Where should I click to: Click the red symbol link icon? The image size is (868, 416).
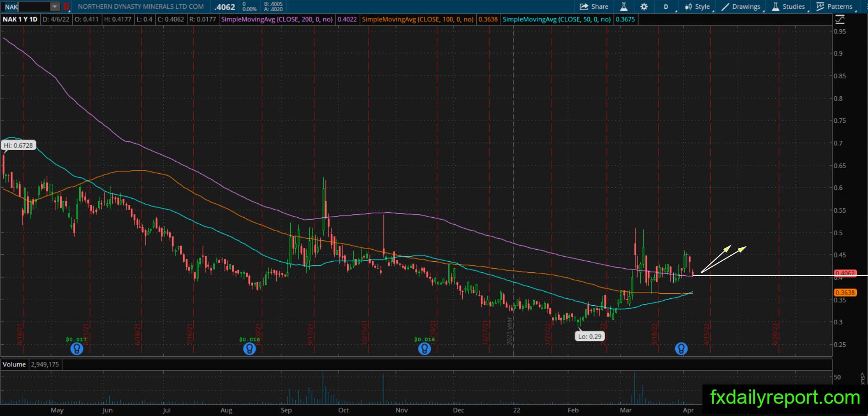(66, 6)
